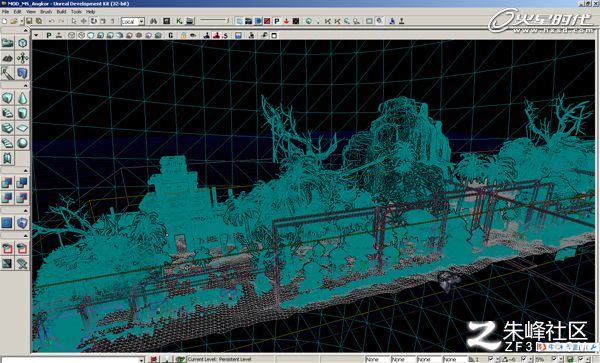Toggle scale snapping 5% checkbox

click(x=554, y=359)
